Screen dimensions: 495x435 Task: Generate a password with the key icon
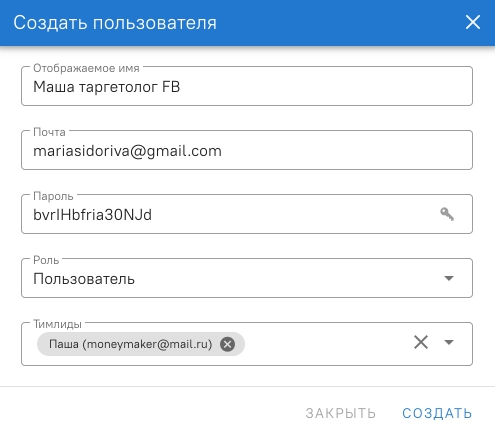447,214
